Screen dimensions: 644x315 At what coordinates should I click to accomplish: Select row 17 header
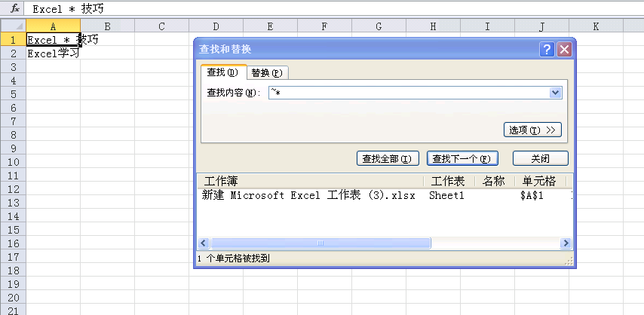click(13, 257)
